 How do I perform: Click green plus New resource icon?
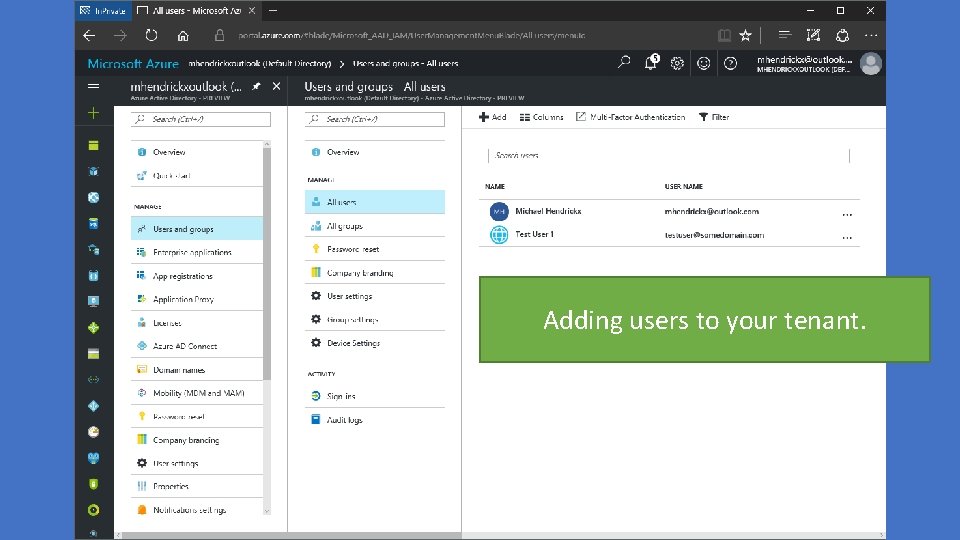coord(94,113)
